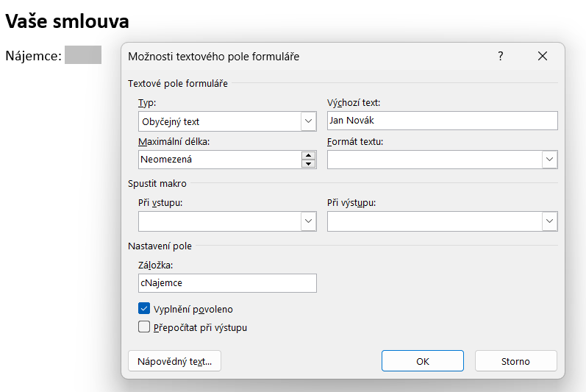Open the Typ dropdown showing Obyčejný text

point(308,121)
